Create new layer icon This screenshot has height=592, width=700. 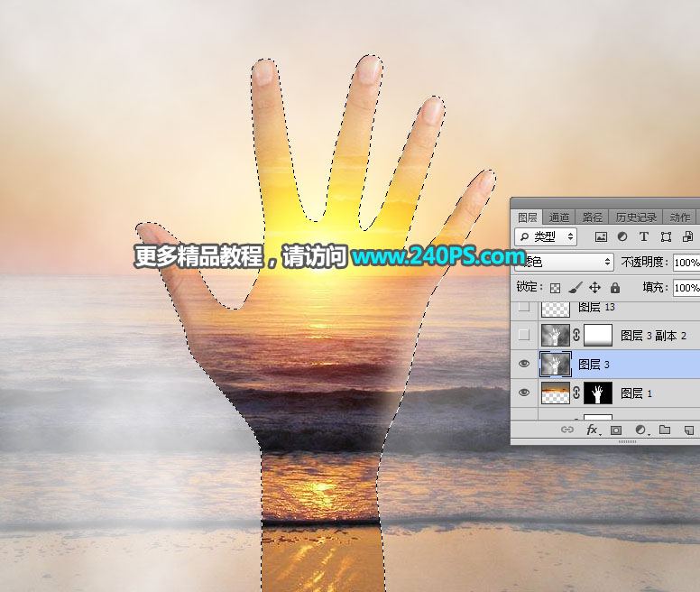click(x=688, y=430)
